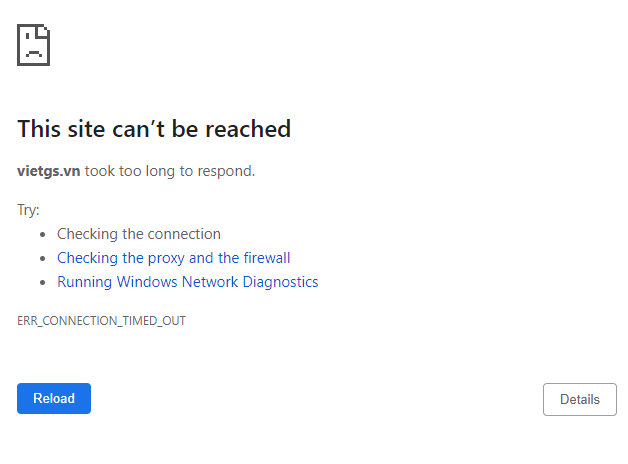628x464 pixels.
Task: Click the word 'Running' in the link
Action: (85, 282)
